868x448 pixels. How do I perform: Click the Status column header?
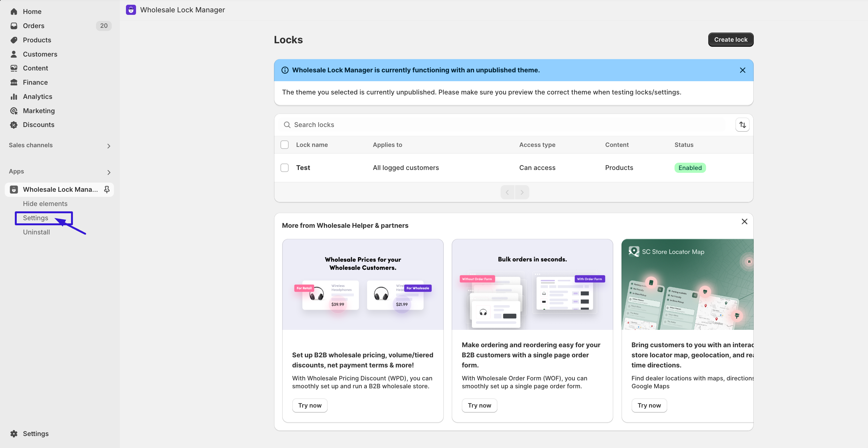click(684, 145)
